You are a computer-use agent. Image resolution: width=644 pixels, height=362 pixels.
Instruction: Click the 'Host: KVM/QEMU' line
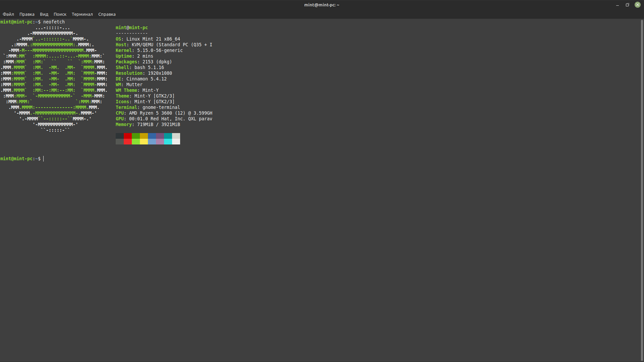[x=164, y=45]
